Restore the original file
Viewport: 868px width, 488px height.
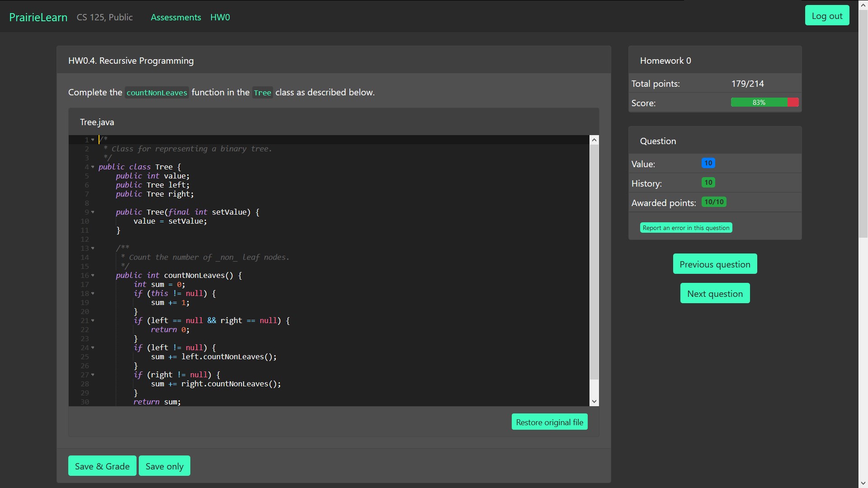click(549, 422)
